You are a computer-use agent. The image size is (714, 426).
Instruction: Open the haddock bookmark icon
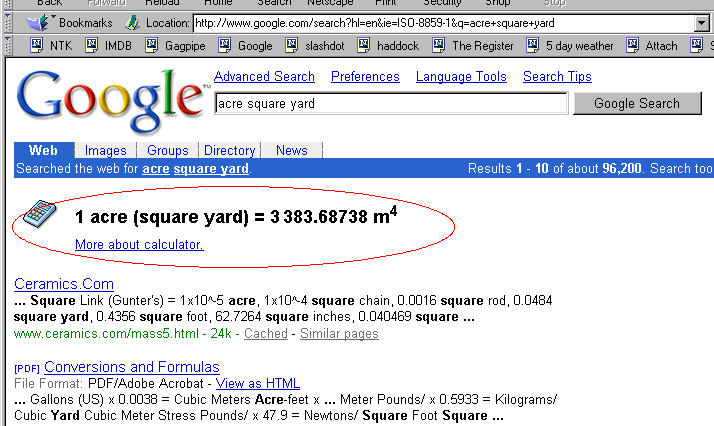tap(364, 45)
